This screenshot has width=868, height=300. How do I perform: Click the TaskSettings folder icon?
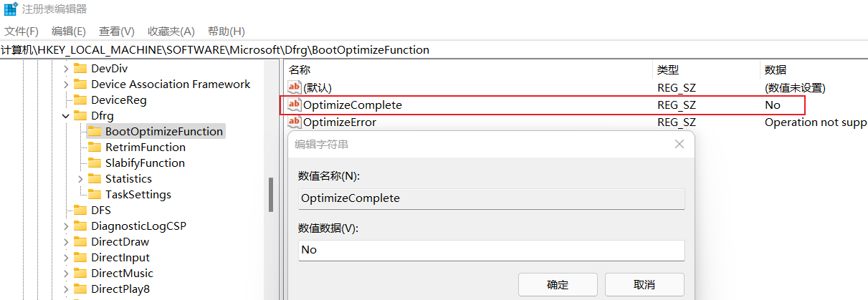[x=94, y=195]
